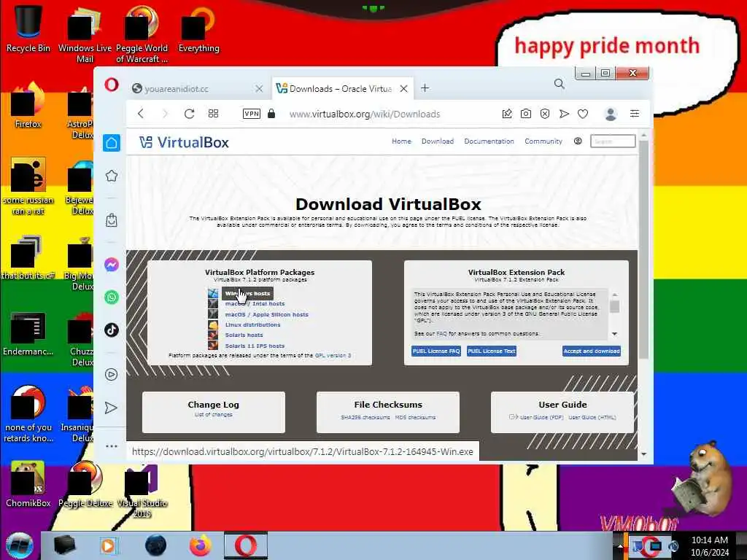Open the media player taskbar icon

tap(108, 545)
